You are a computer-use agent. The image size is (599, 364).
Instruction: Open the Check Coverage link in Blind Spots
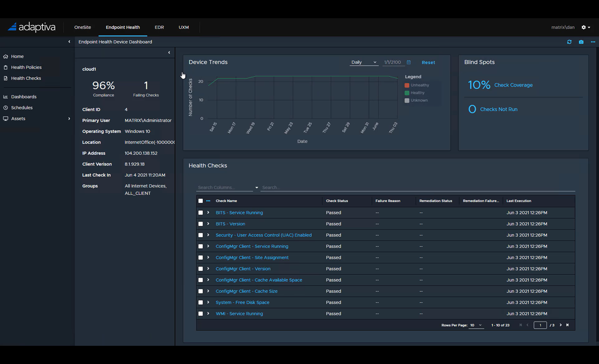513,85
